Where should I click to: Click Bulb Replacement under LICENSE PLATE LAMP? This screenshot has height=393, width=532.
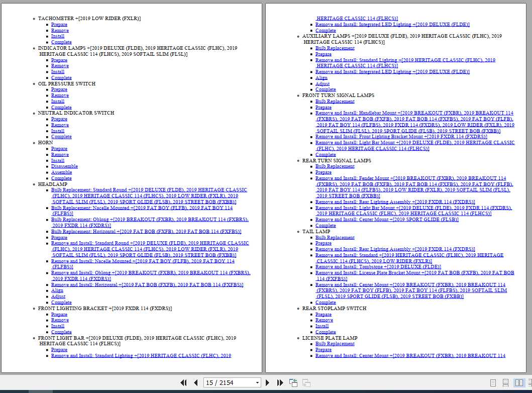click(335, 344)
